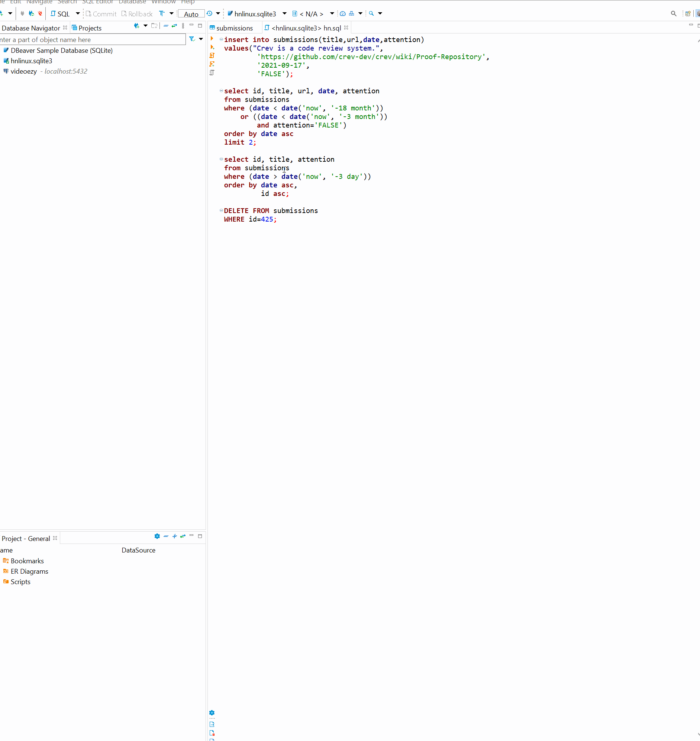Viewport: 700px width, 741px height.
Task: Collapse the insert statement code block
Action: pos(220,39)
